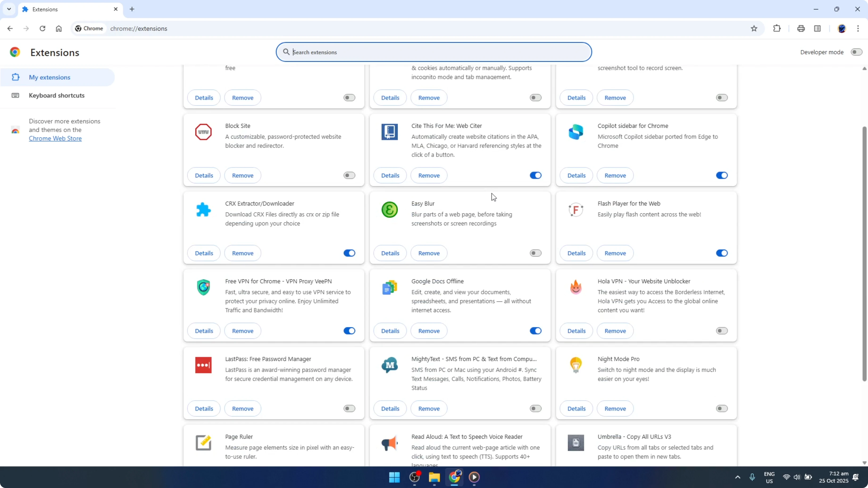
Task: Visit the Chrome Web Store link
Action: (55, 138)
